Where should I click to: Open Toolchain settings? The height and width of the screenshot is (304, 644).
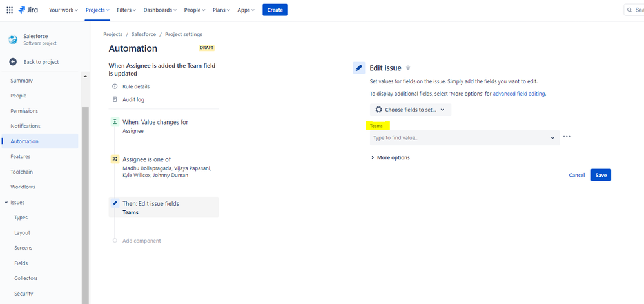(x=22, y=172)
